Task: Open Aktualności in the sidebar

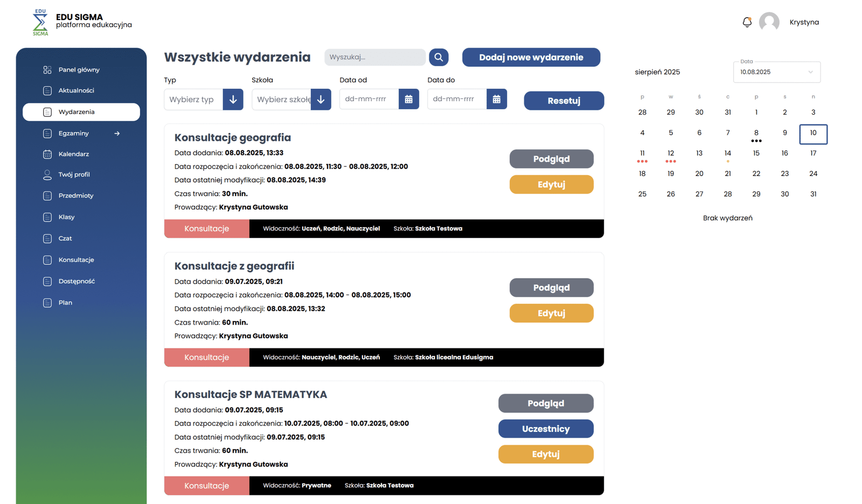Action: pos(76,90)
